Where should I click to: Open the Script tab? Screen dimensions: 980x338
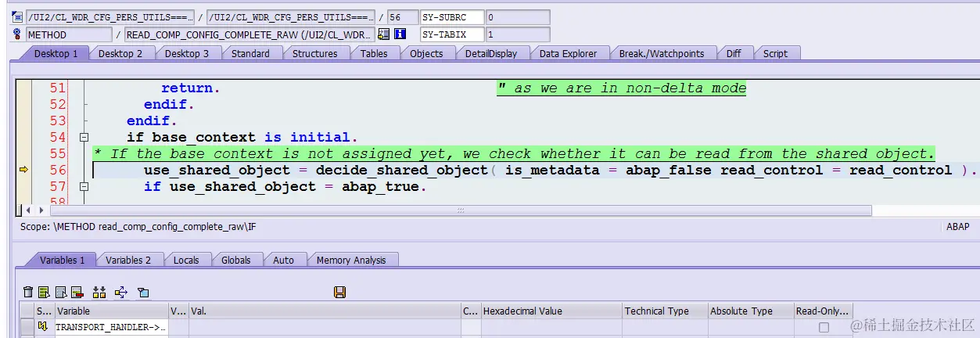click(775, 53)
